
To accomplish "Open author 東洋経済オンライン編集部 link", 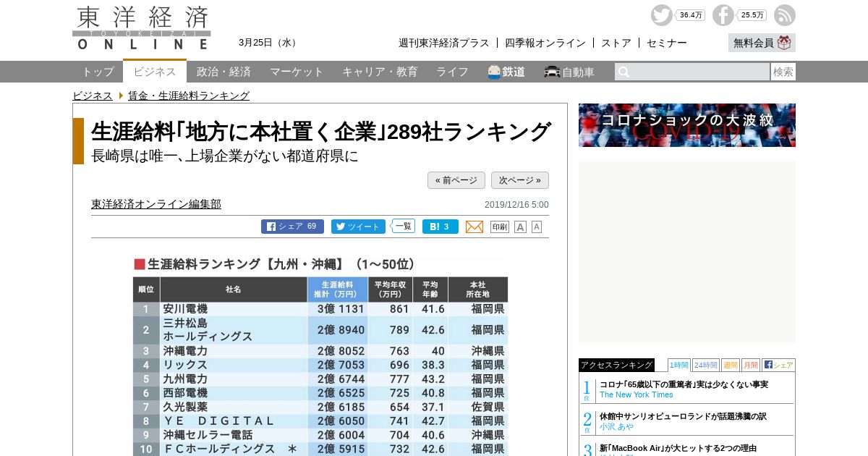I will 156,204.
